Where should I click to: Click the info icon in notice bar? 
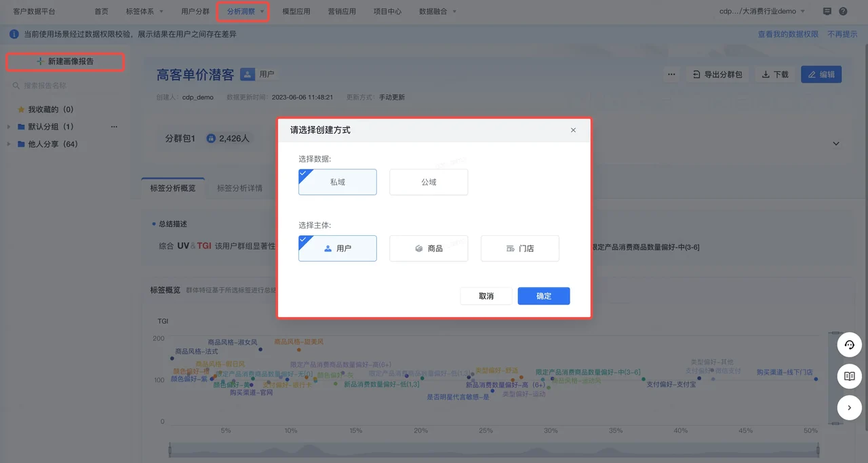[14, 34]
